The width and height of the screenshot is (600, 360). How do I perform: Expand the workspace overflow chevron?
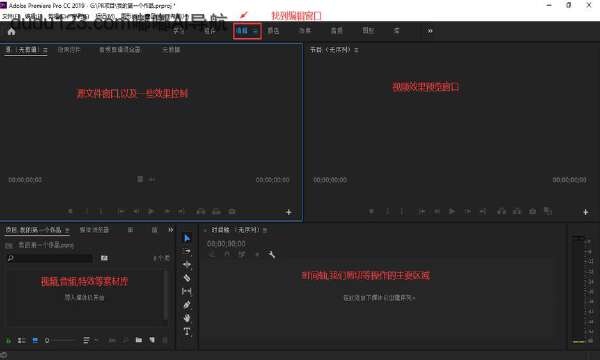pos(430,31)
